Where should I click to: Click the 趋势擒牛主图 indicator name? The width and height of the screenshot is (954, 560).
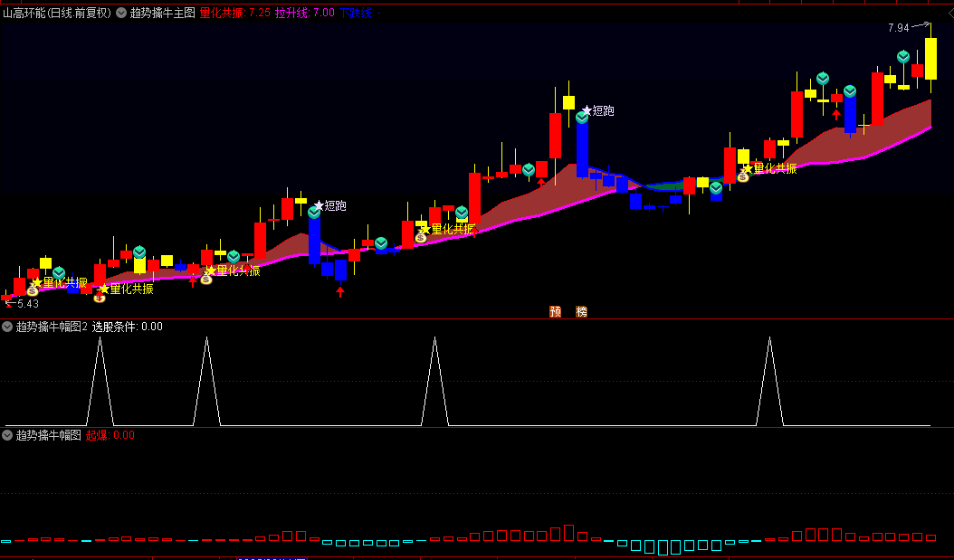click(162, 13)
